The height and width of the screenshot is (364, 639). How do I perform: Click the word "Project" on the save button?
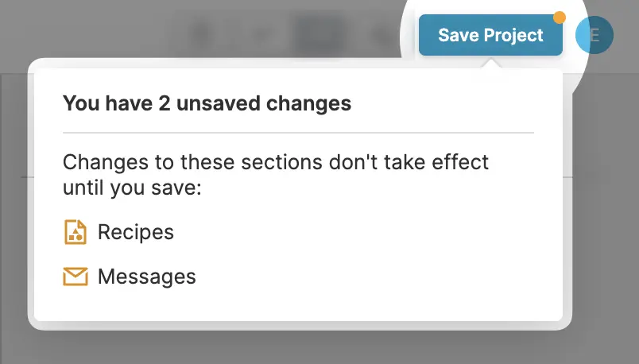[x=514, y=35]
